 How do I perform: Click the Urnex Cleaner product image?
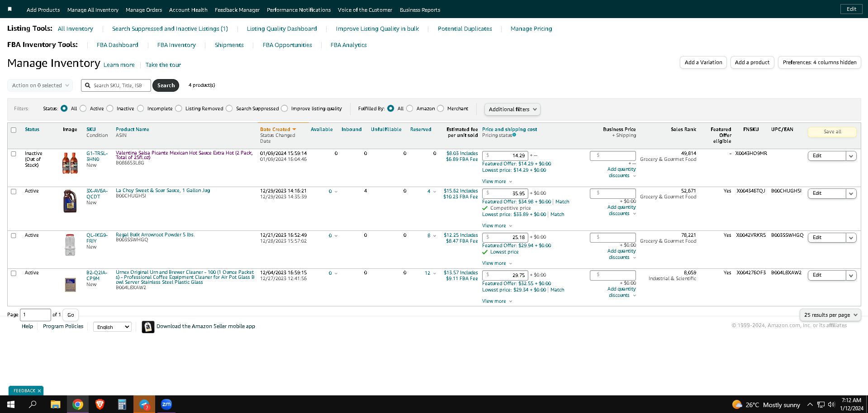click(x=70, y=285)
